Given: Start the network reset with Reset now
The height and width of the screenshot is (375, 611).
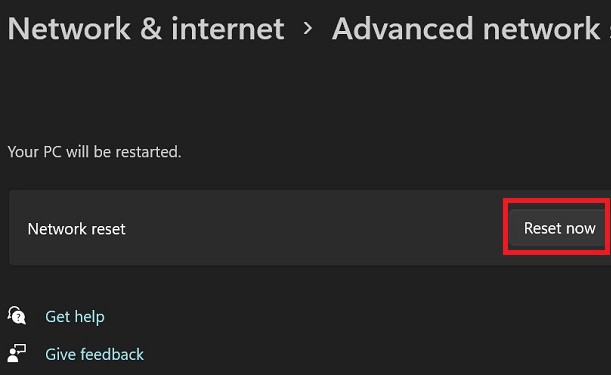Looking at the screenshot, I should (x=559, y=228).
